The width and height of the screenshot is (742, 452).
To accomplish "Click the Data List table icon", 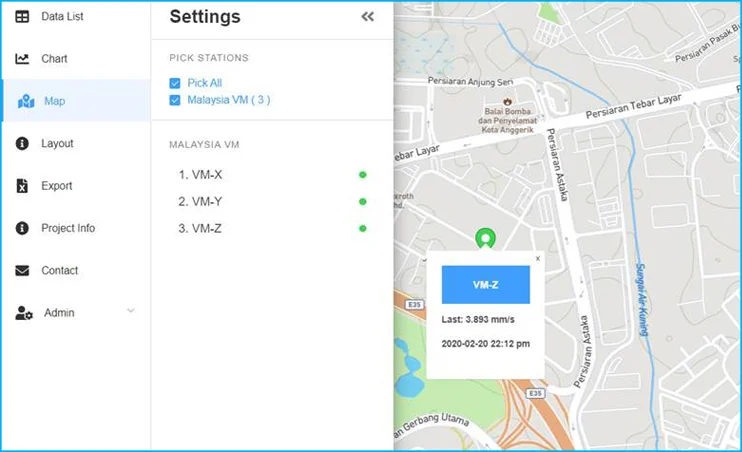I will pyautogui.click(x=22, y=17).
